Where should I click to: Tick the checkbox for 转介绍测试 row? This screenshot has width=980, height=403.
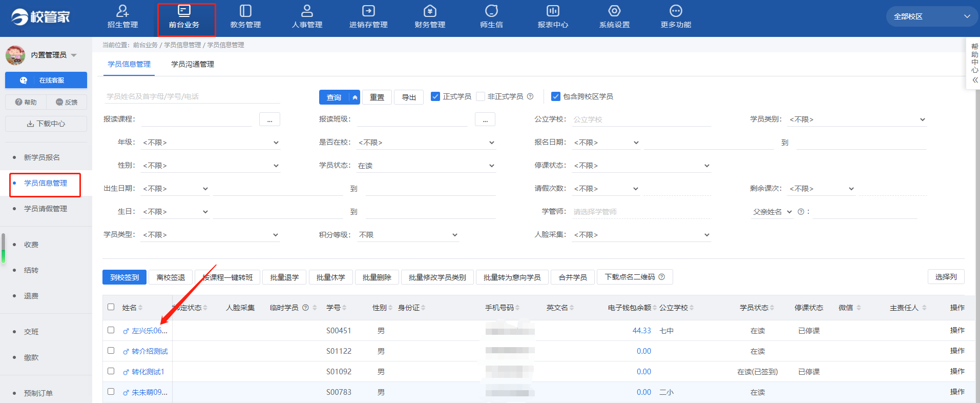(111, 350)
